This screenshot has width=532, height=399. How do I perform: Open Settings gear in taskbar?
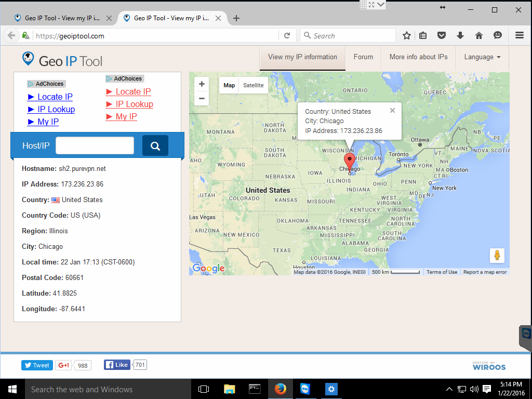(331, 389)
